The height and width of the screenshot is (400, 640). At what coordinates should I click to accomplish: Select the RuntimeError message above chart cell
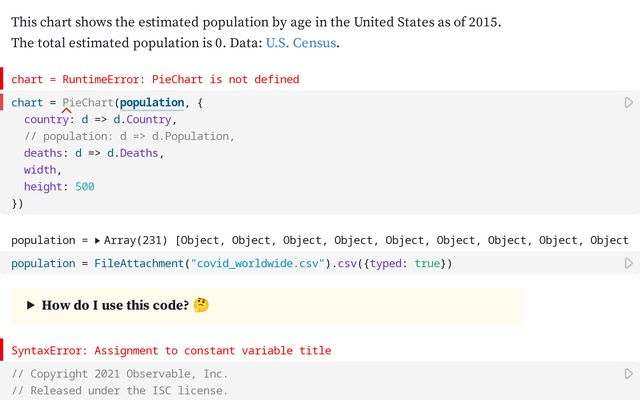click(x=155, y=79)
